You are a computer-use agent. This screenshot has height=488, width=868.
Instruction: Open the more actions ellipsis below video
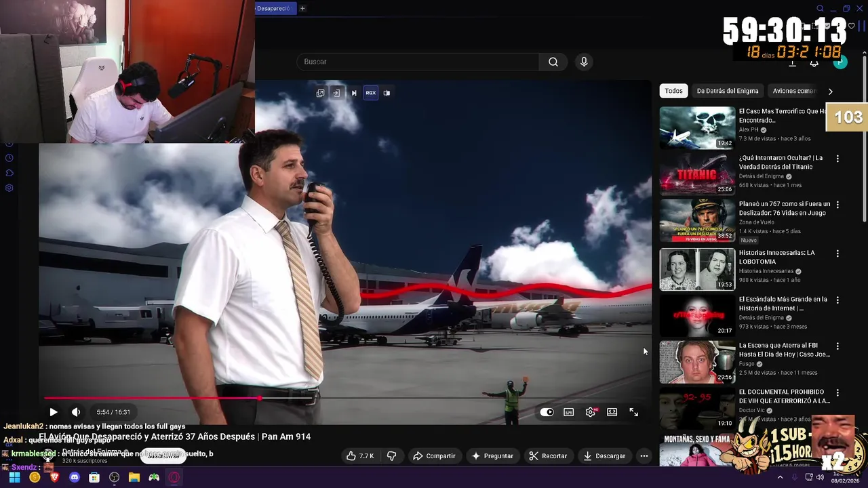(x=644, y=456)
